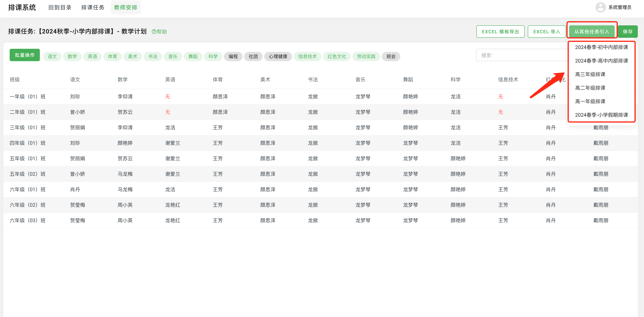Click the system administrator avatar icon
The image size is (644, 317).
point(600,7)
